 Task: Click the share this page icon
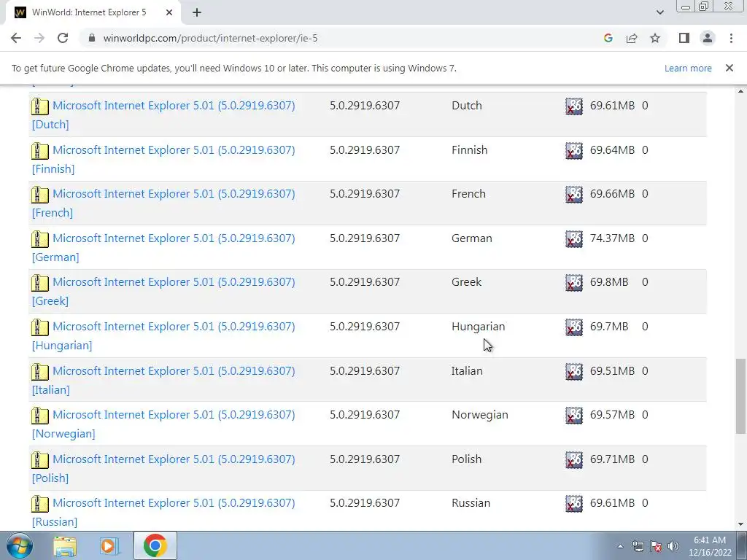632,38
